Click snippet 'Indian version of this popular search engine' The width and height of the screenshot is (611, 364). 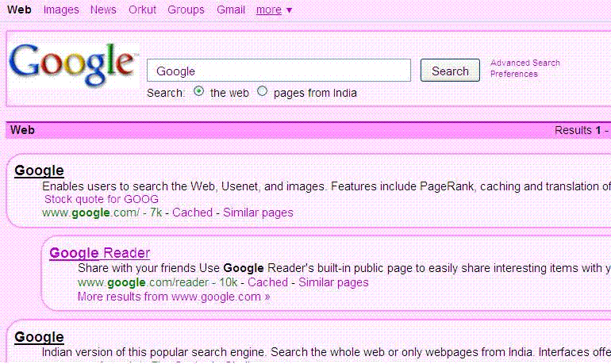click(x=153, y=352)
